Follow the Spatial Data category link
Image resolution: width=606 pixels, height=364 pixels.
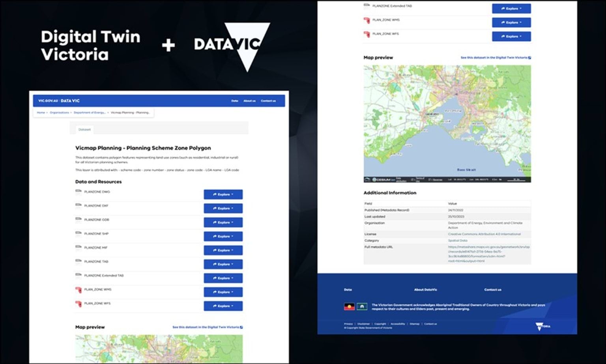(457, 240)
